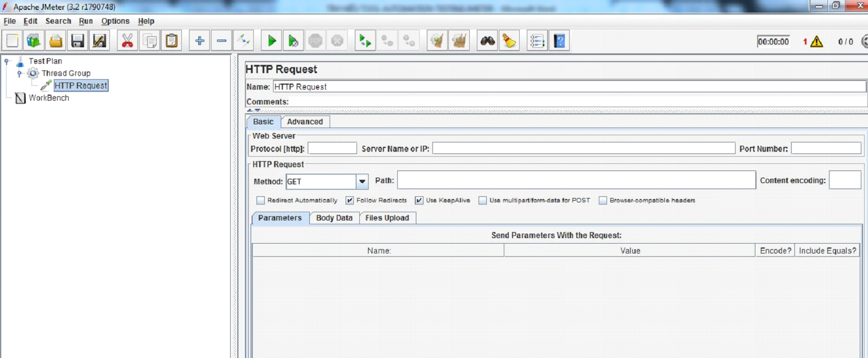The image size is (868, 358).
Task: Click the Name field containing HTTP Request
Action: point(569,86)
